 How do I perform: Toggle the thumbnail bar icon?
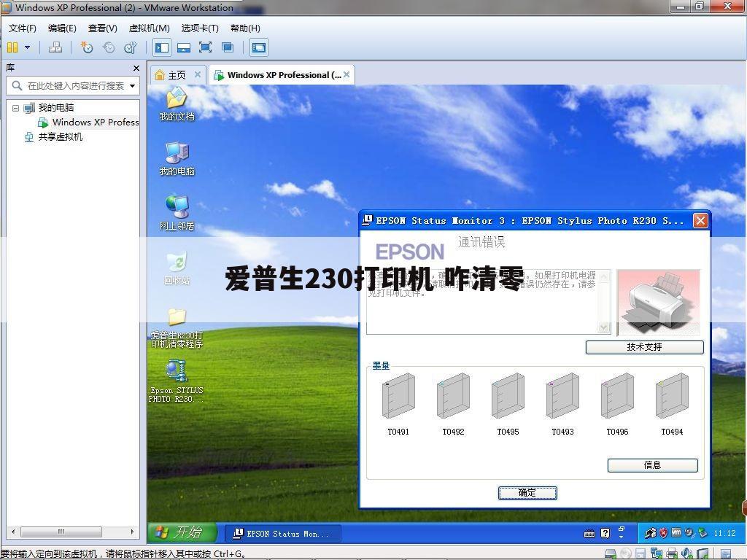183,47
